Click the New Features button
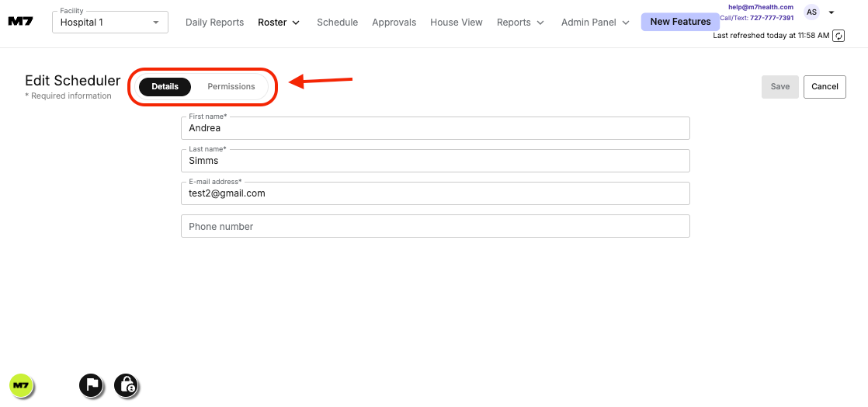 pyautogui.click(x=680, y=22)
